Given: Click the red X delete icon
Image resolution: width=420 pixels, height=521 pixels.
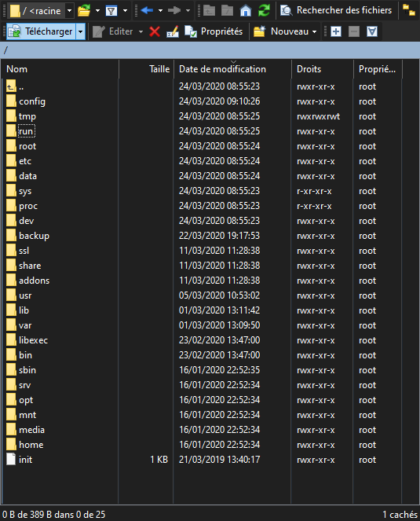Looking at the screenshot, I should coord(155,31).
